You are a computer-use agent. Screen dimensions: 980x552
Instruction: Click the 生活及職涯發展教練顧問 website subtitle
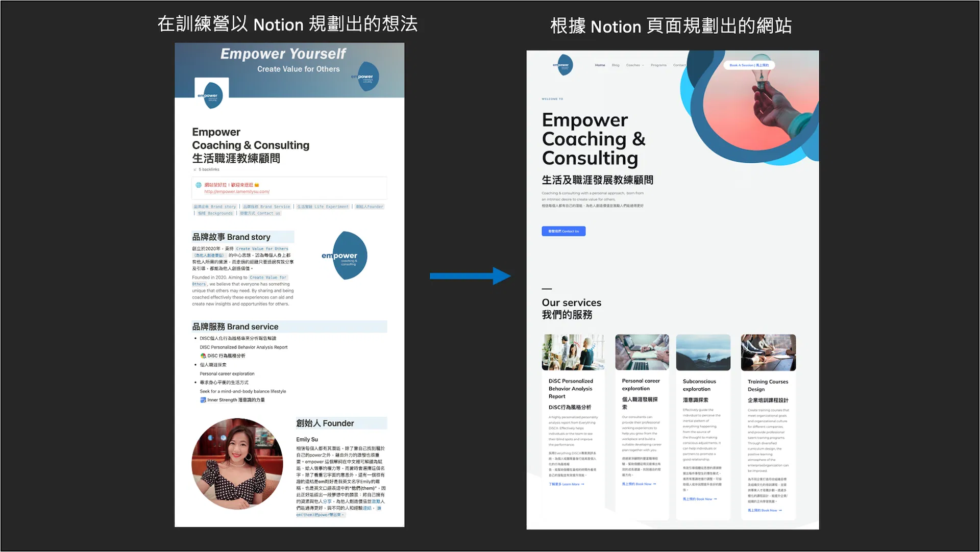tap(598, 180)
